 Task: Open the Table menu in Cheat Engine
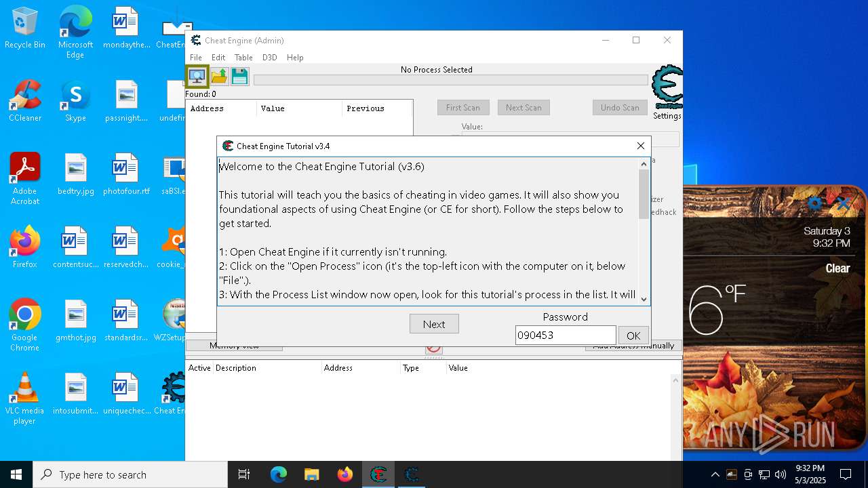[x=243, y=58]
